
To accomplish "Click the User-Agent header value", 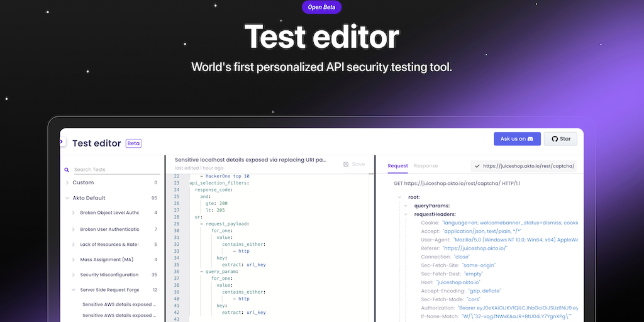I will [x=516, y=240].
